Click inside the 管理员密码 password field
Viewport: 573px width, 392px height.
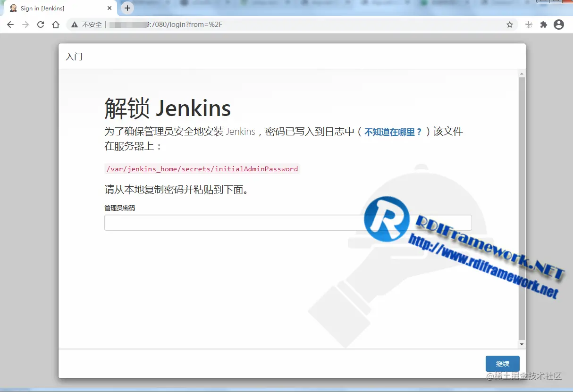point(288,222)
